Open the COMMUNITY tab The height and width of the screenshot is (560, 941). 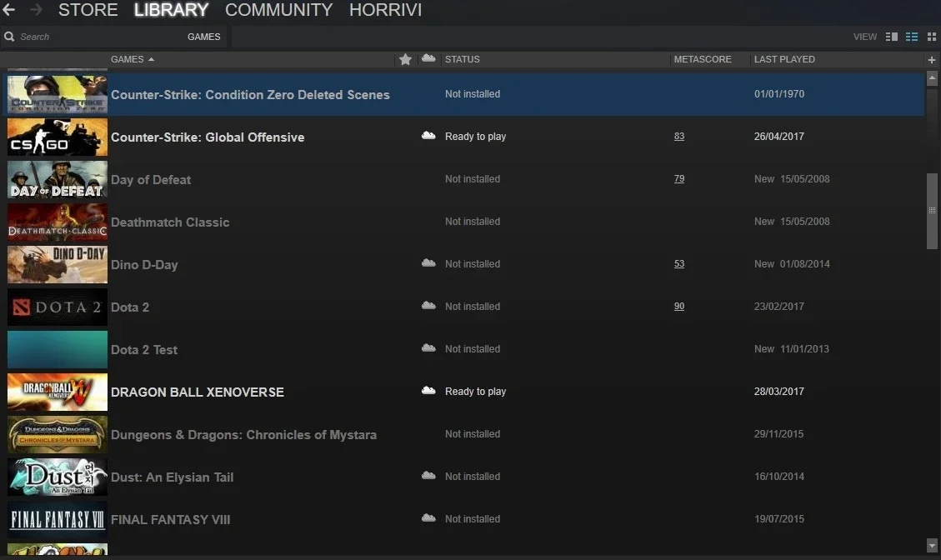(278, 10)
